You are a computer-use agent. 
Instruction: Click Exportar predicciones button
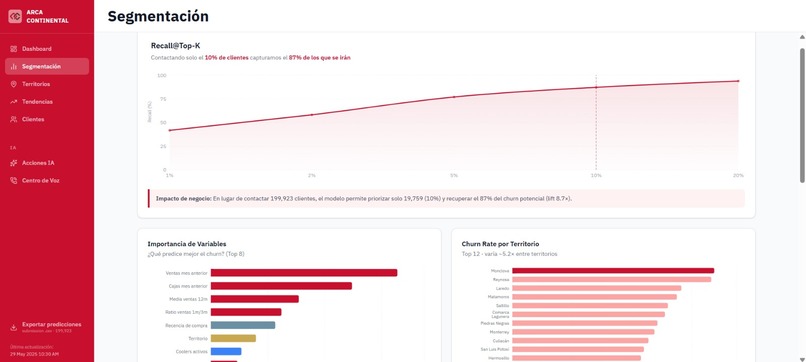tap(47, 327)
